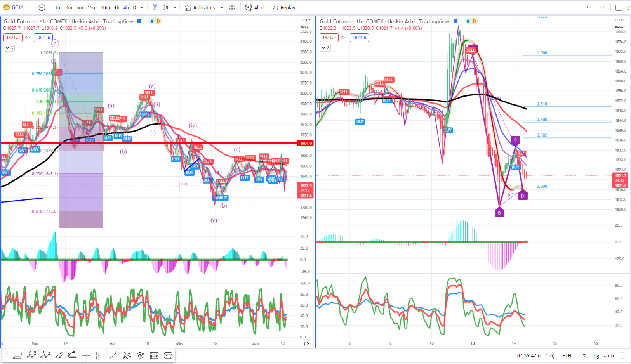This screenshot has height=364, width=631.
Task: Open apoz unit dropdown on 4h chart scale
Action: 306,26
